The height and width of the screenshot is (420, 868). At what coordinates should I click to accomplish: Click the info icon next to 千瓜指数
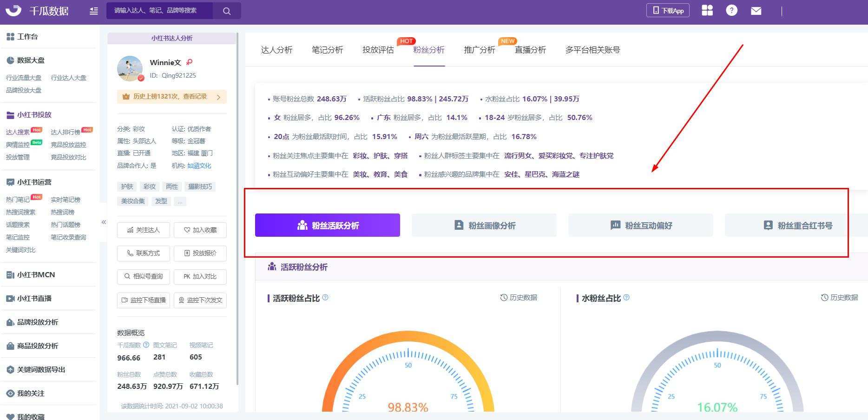pyautogui.click(x=146, y=345)
